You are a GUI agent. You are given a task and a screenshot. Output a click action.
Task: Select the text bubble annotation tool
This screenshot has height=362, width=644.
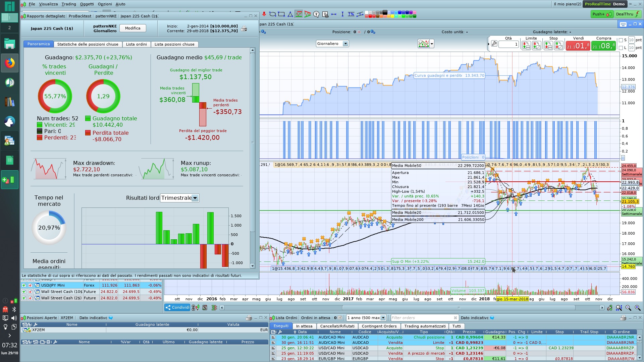[x=316, y=14]
